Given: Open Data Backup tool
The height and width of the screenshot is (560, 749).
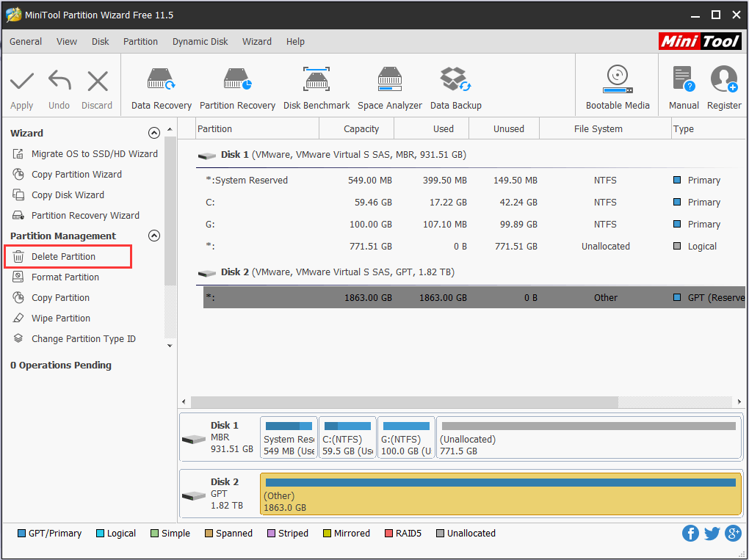Looking at the screenshot, I should point(456,89).
